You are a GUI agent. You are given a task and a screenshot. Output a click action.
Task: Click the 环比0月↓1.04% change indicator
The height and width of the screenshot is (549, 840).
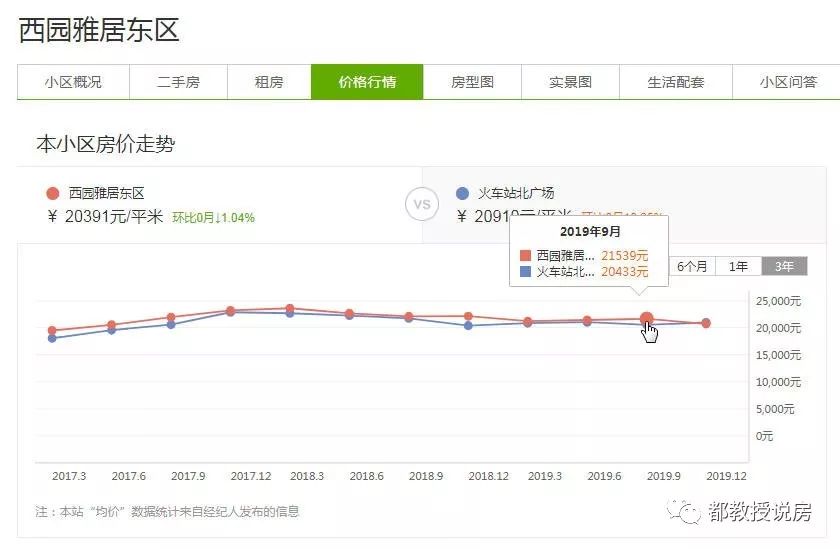tap(213, 217)
